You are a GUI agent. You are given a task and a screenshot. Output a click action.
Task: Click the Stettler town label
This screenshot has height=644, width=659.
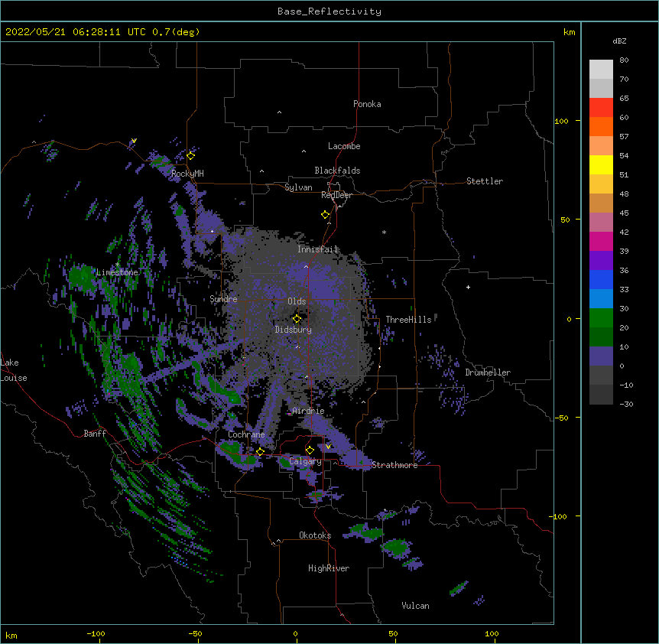pos(485,181)
